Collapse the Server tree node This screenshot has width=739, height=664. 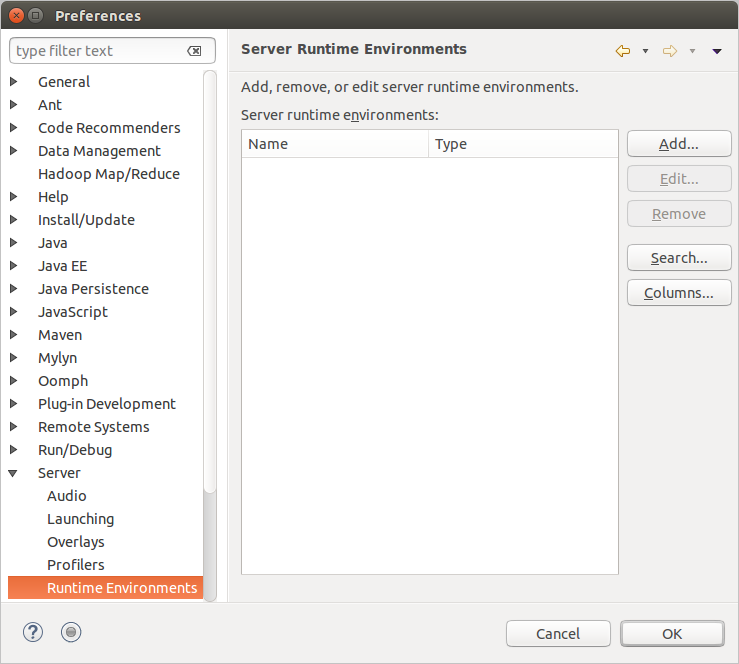coord(13,473)
